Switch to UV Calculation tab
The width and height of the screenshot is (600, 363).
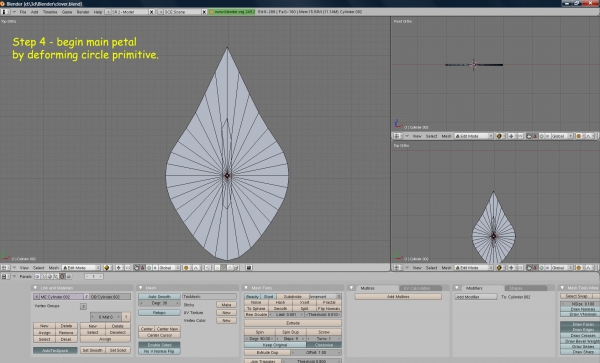(x=417, y=288)
